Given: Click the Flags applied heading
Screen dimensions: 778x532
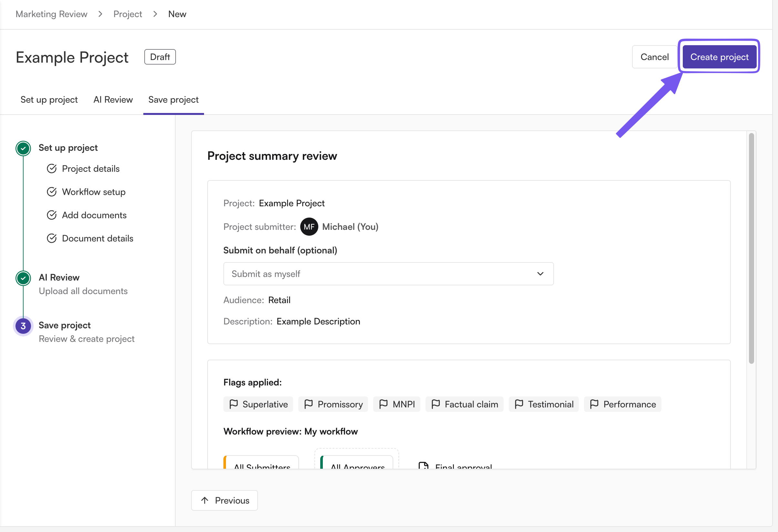Looking at the screenshot, I should (252, 382).
